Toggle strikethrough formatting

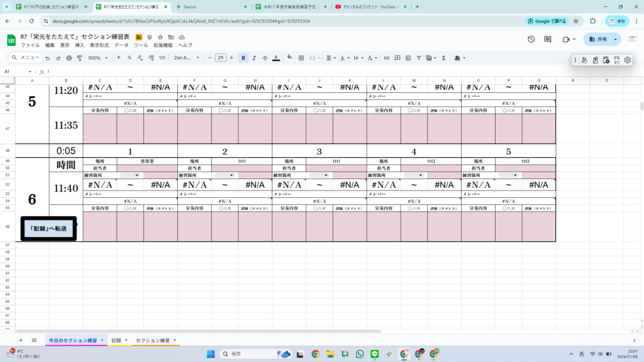(x=265, y=58)
